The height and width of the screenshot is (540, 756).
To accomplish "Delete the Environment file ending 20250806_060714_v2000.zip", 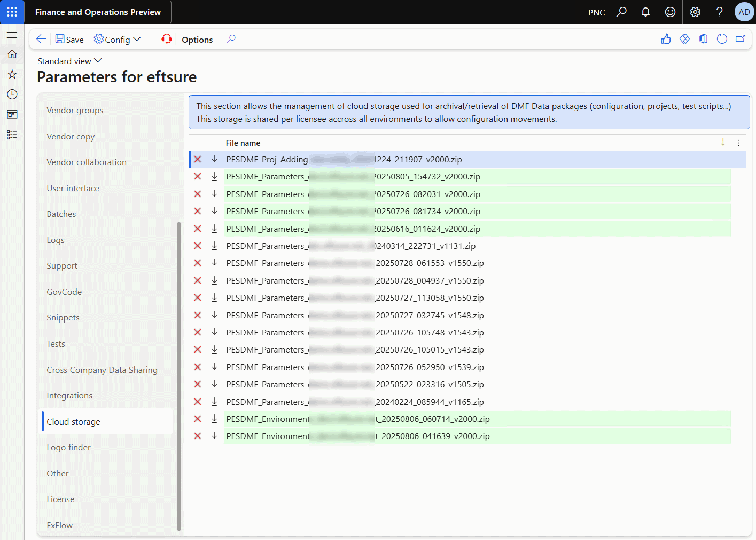I will [198, 419].
